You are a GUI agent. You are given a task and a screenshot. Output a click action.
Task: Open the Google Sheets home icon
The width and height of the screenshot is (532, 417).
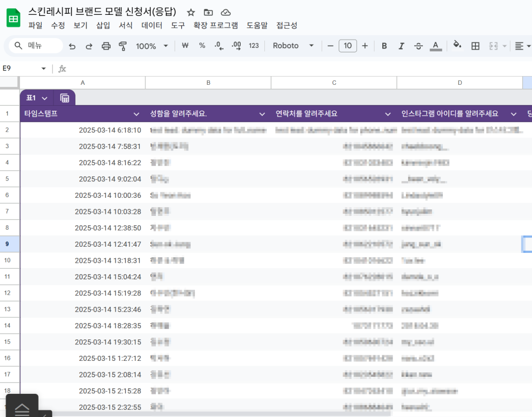[x=14, y=18]
